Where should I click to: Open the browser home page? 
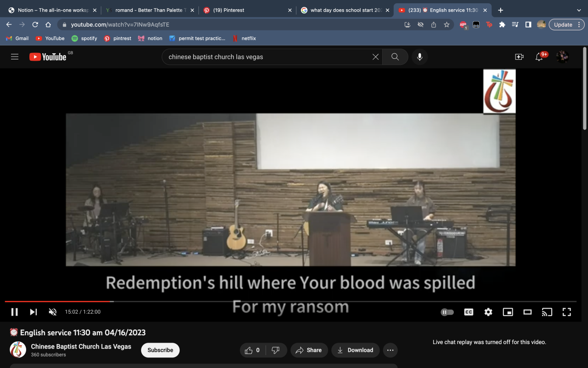48,24
